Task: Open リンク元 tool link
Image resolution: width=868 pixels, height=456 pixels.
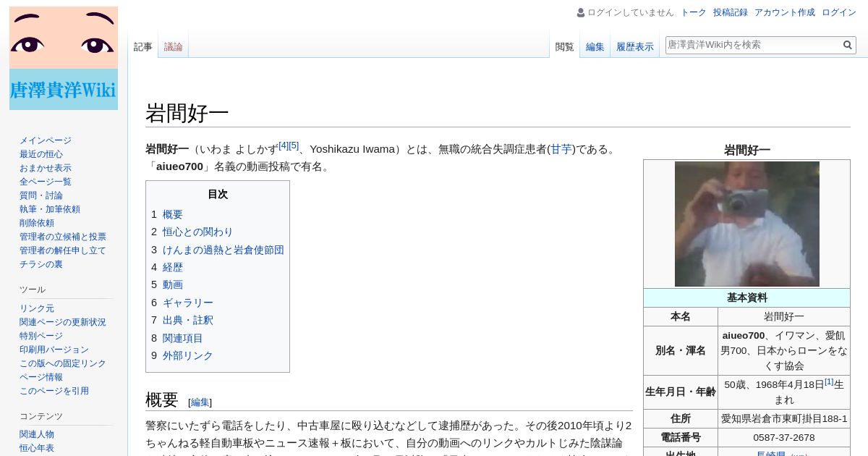Action: point(37,308)
